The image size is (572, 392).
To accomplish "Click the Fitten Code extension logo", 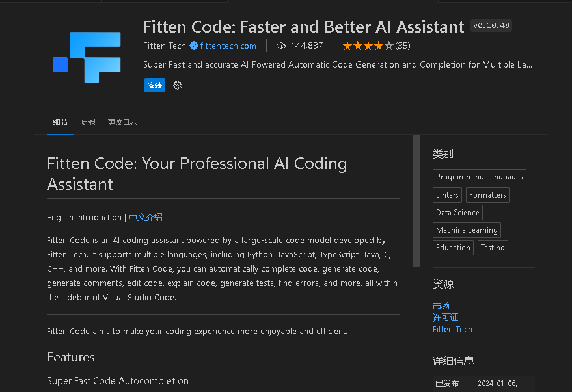I will click(x=87, y=57).
